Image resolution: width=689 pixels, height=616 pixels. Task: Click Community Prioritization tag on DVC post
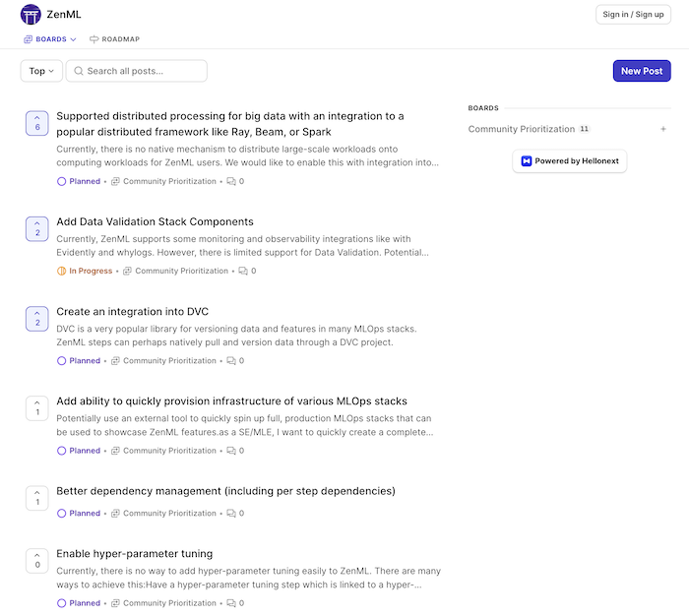pyautogui.click(x=164, y=361)
